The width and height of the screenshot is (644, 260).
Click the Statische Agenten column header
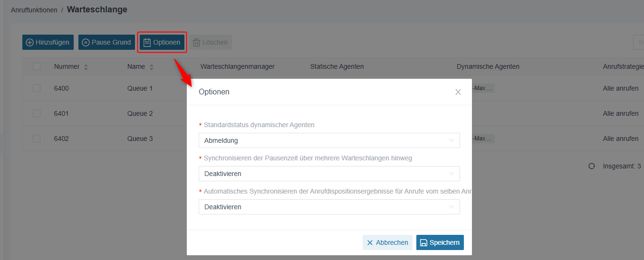coord(337,66)
